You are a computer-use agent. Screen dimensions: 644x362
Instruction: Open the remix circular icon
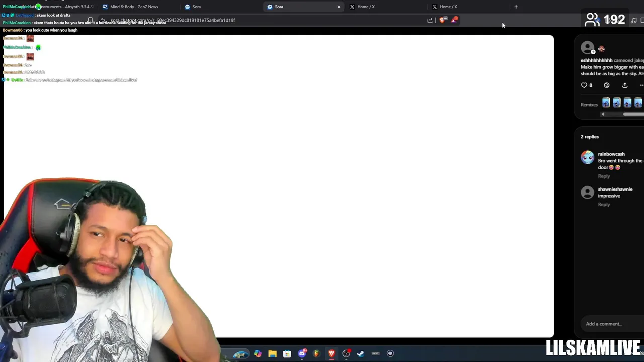click(x=607, y=85)
